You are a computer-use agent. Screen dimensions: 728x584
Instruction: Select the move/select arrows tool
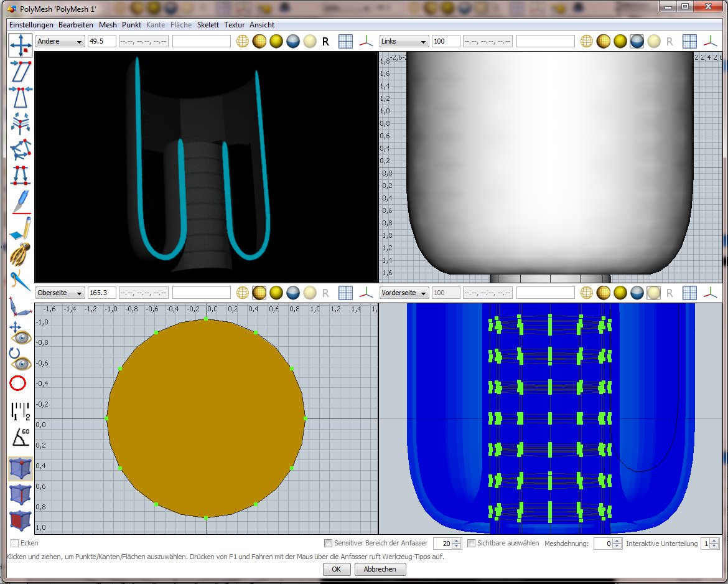click(x=21, y=45)
